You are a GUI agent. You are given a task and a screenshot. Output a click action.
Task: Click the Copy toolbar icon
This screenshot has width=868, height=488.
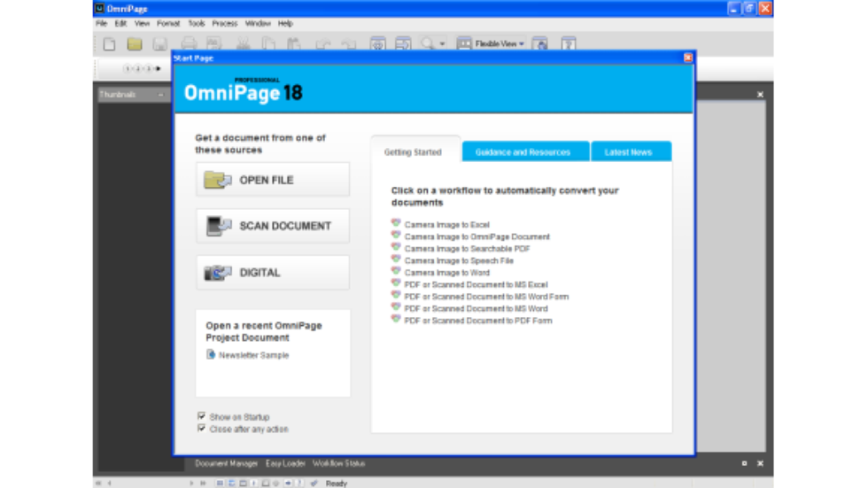[268, 43]
